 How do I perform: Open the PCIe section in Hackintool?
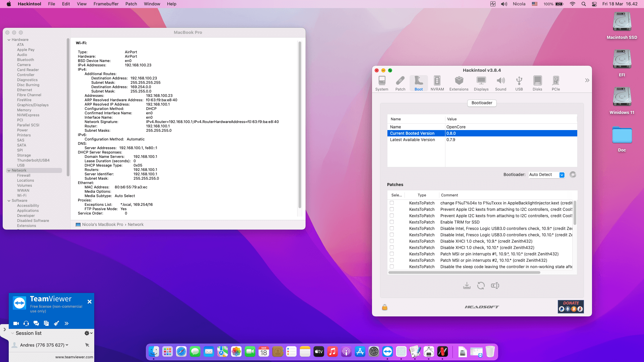556,83
